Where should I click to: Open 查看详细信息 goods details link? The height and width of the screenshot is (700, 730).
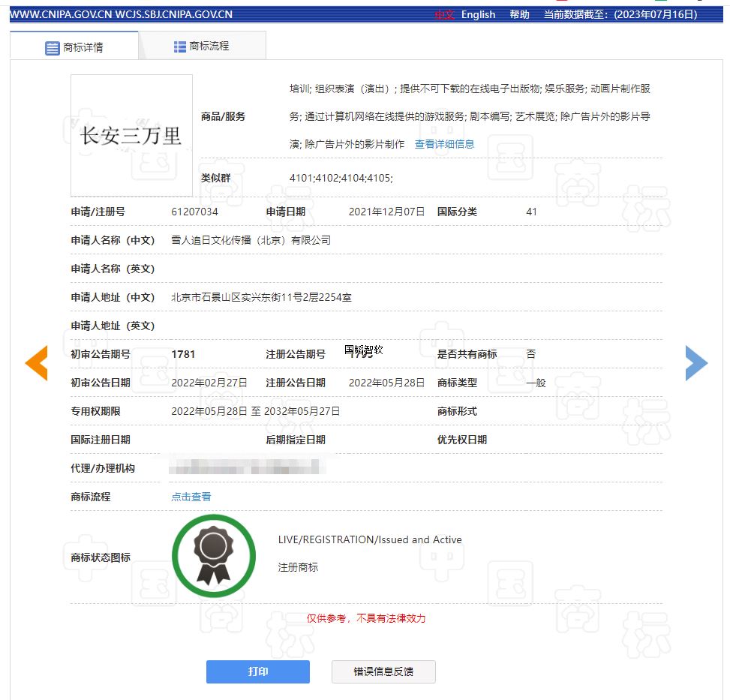(444, 144)
